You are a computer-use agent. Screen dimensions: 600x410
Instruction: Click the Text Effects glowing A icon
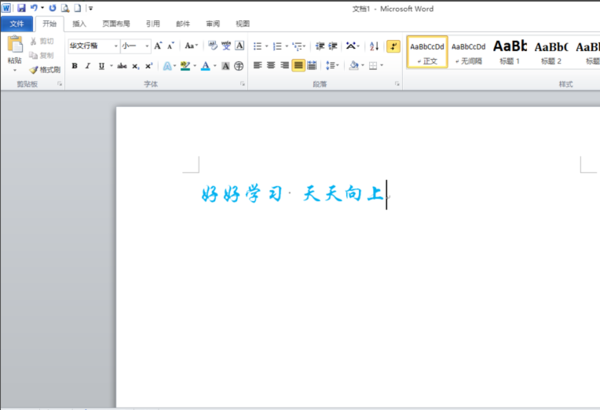point(168,66)
